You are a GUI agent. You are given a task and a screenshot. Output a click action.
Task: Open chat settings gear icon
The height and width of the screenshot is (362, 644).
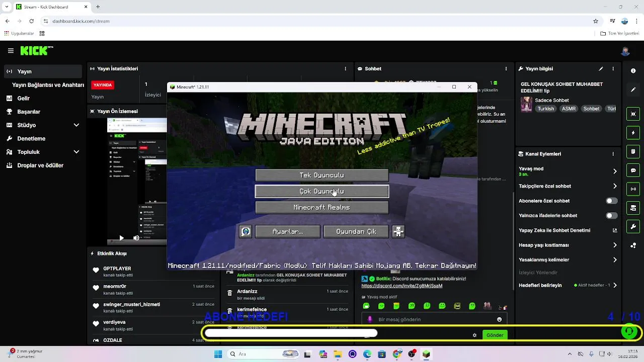point(474,335)
